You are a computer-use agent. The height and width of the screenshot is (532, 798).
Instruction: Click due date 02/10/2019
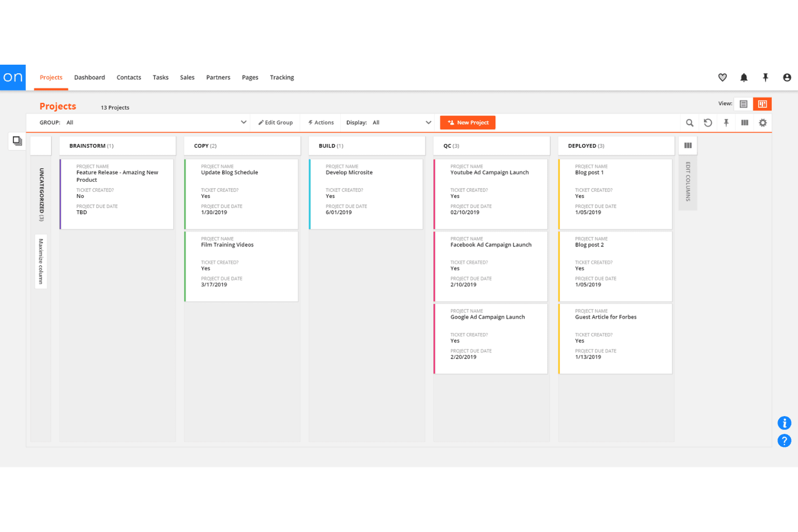pos(465,212)
